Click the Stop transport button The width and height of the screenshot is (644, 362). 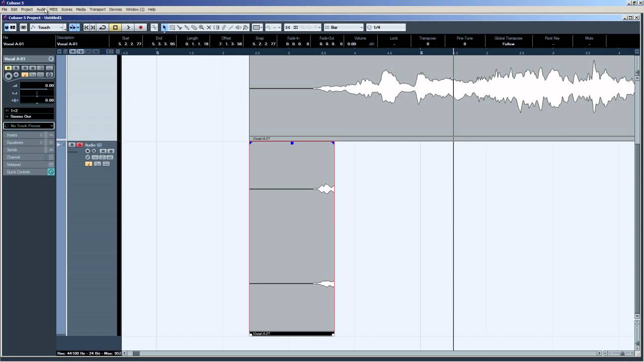[x=115, y=27]
